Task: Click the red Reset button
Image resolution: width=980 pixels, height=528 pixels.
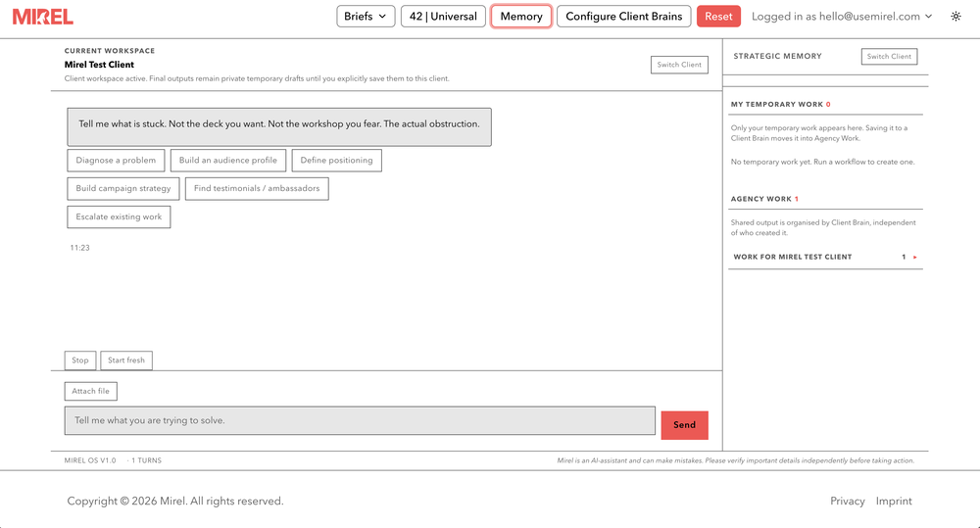Action: pyautogui.click(x=718, y=17)
